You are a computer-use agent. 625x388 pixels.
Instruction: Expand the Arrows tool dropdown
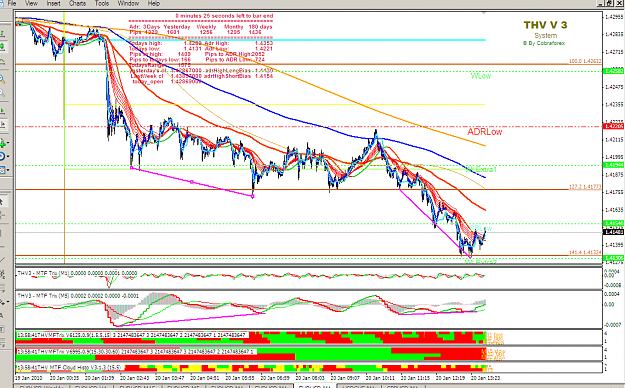(8, 302)
